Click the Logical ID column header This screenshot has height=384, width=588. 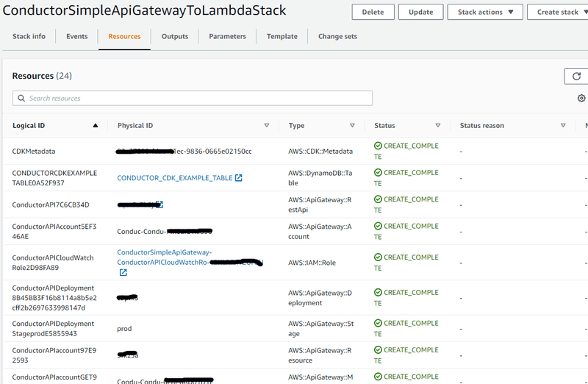[29, 125]
